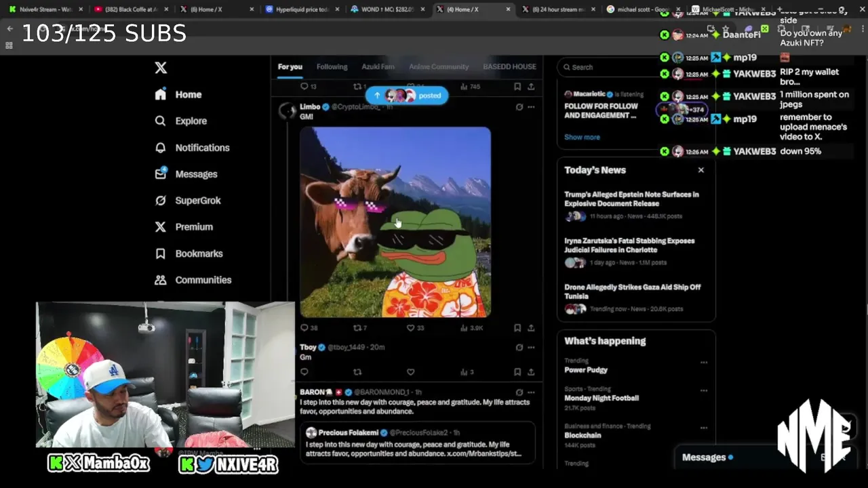
Task: Reply to Tboy's Gm post
Action: [x=304, y=372]
